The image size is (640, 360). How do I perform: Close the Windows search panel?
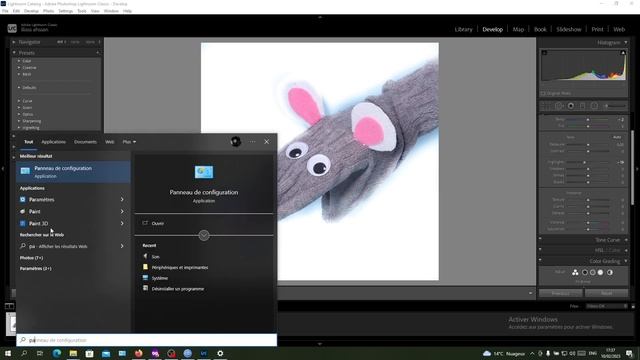coord(267,142)
